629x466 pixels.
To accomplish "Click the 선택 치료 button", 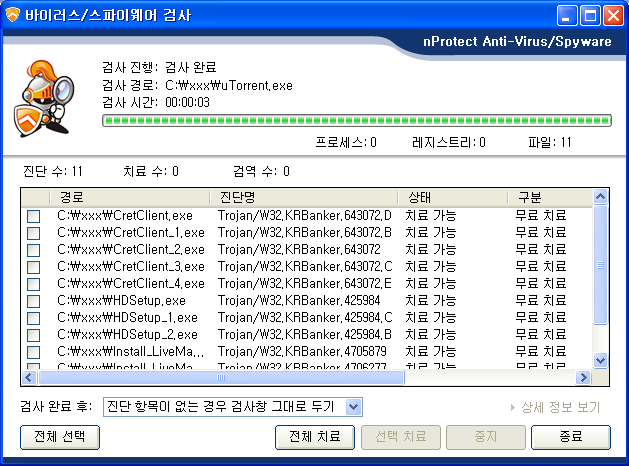I will (401, 437).
